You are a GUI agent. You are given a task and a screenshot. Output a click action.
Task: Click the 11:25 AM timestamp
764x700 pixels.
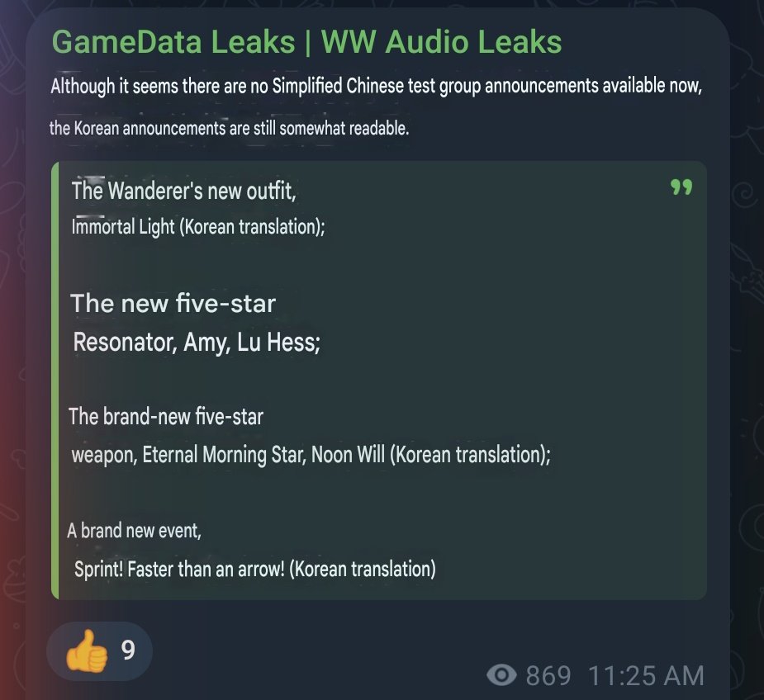(x=646, y=675)
